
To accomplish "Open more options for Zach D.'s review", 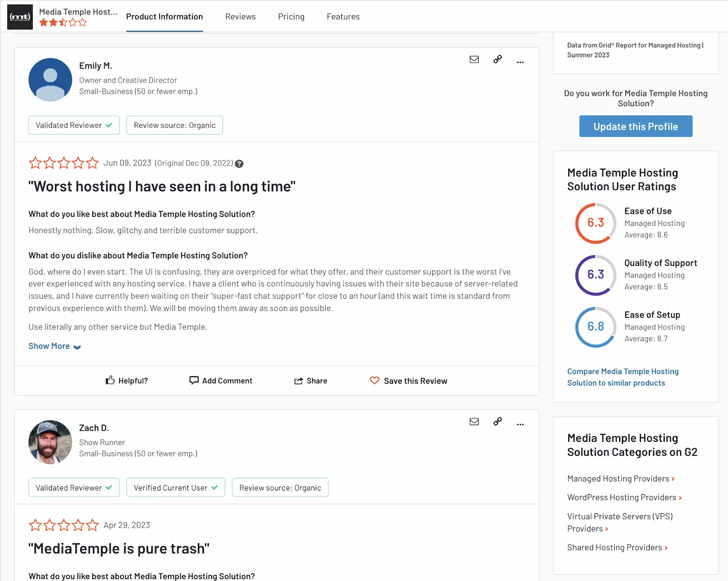I will pos(521,425).
